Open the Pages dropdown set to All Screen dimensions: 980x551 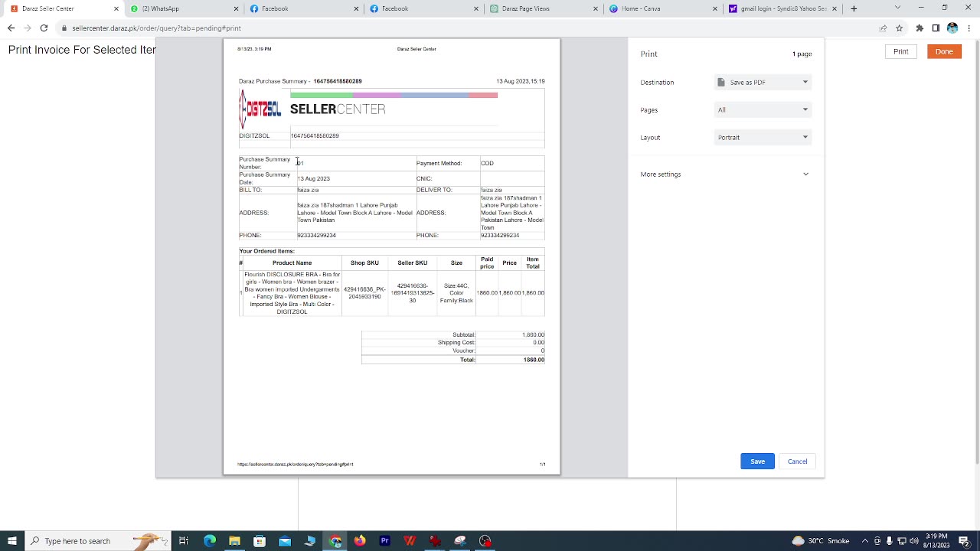pos(763,109)
